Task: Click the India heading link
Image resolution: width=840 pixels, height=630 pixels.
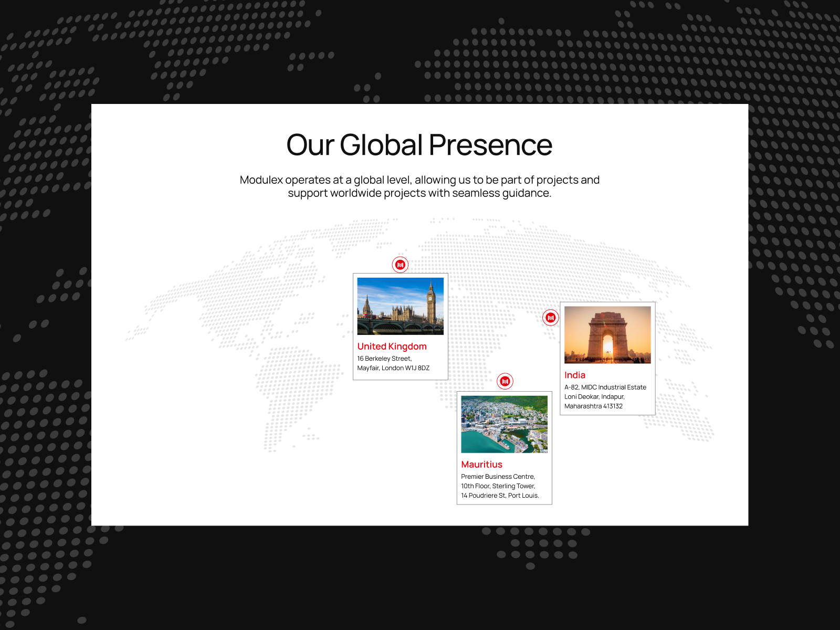Action: [x=575, y=375]
